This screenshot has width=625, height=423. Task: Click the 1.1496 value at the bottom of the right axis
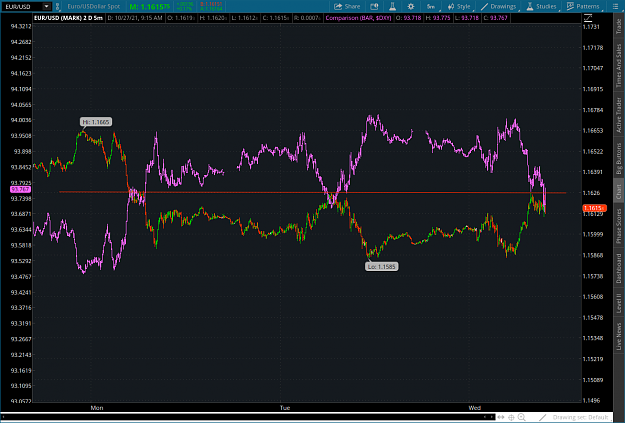[592, 400]
